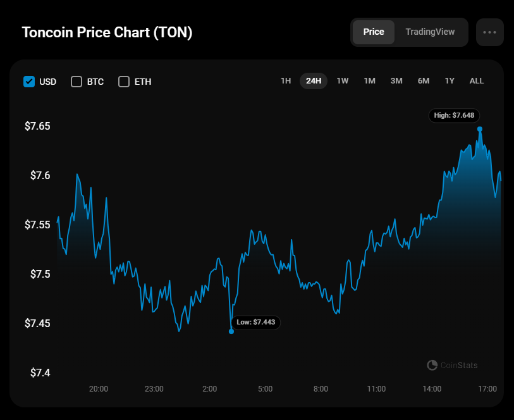Click the low point dot on chart

231,331
